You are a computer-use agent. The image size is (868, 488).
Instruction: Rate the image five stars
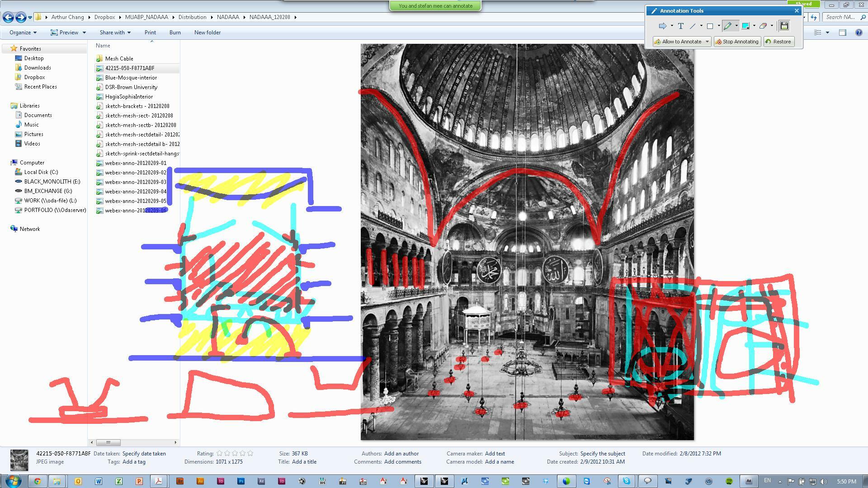click(x=250, y=453)
